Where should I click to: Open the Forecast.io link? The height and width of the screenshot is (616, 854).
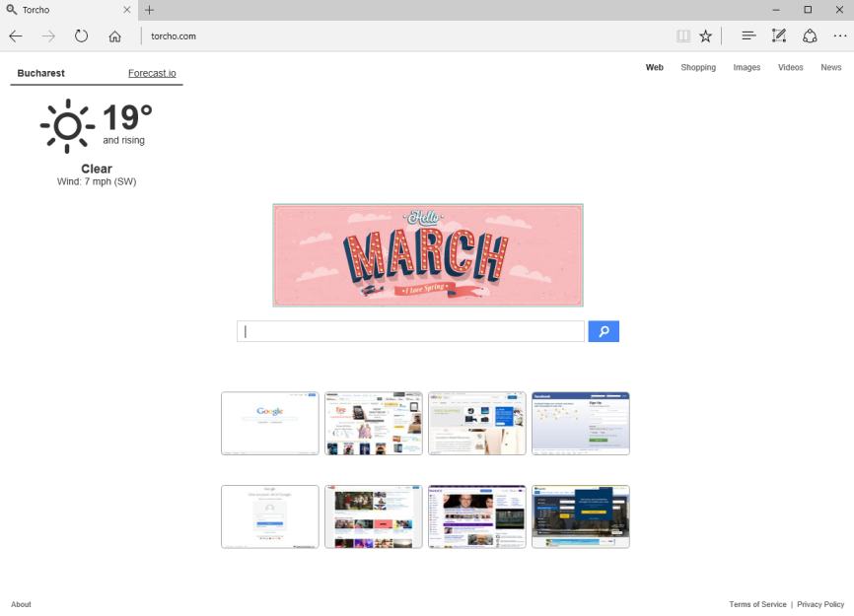[x=152, y=74]
